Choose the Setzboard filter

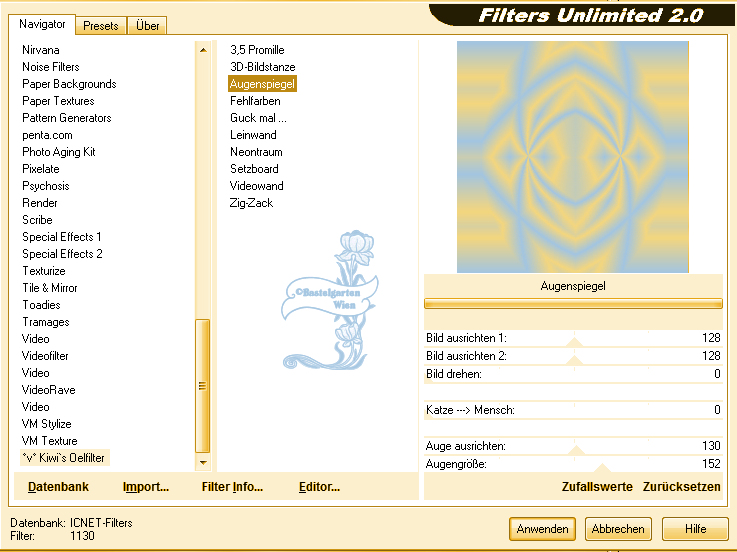[x=254, y=169]
